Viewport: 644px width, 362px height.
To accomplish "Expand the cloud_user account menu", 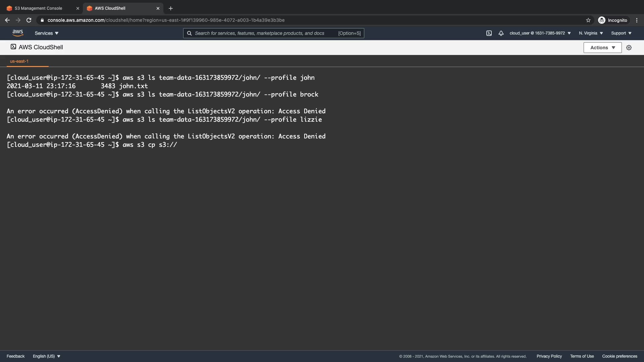I will (540, 33).
